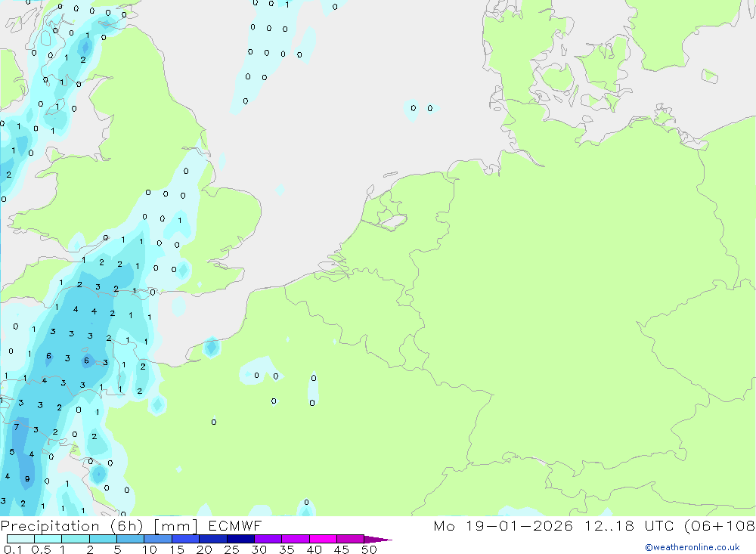Click the 'Mo 19-01-2026' date text
The height and width of the screenshot is (554, 756).
503,525
